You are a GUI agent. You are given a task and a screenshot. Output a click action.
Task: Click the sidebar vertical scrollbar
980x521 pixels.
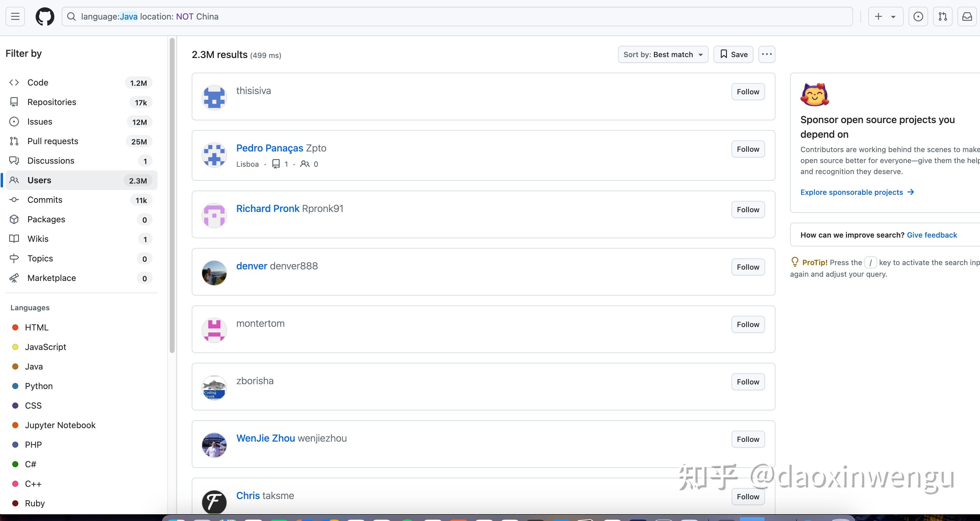pos(172,196)
